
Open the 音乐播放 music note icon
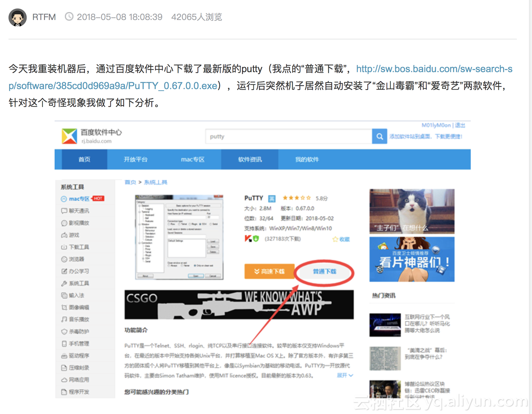coord(64,319)
